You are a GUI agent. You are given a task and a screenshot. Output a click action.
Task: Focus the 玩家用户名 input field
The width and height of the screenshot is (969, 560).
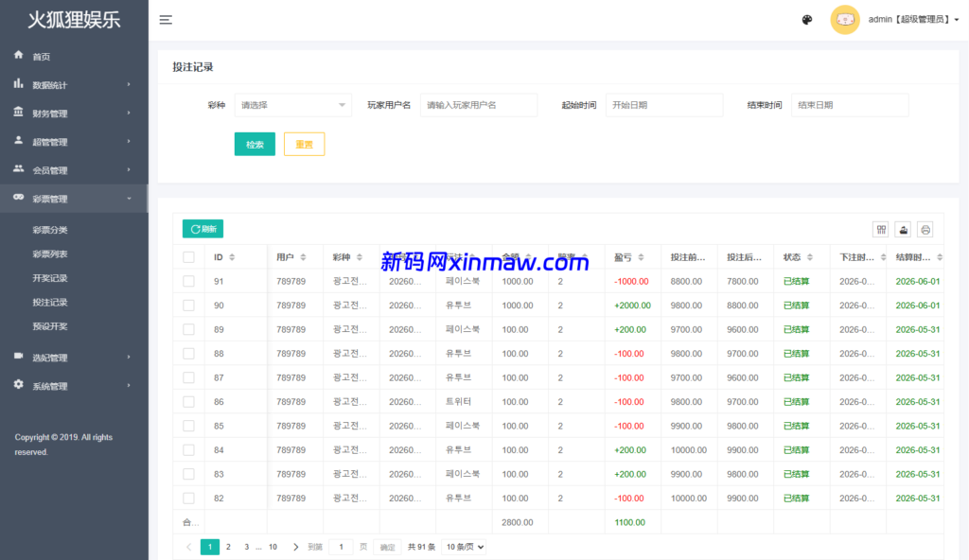click(x=479, y=105)
